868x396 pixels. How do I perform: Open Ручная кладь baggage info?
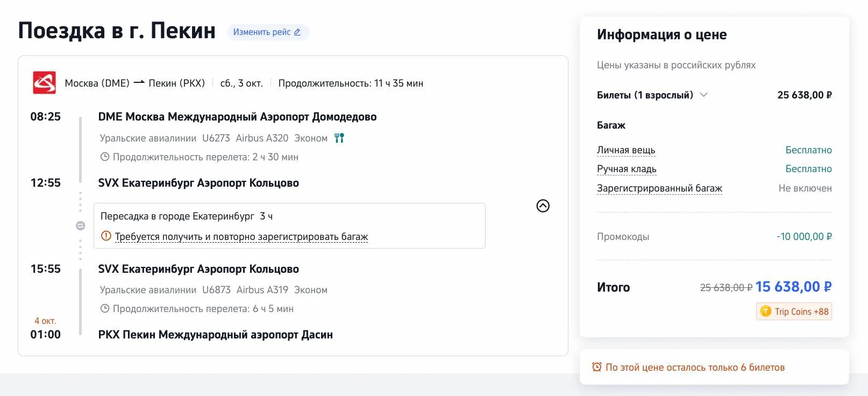pyautogui.click(x=627, y=169)
